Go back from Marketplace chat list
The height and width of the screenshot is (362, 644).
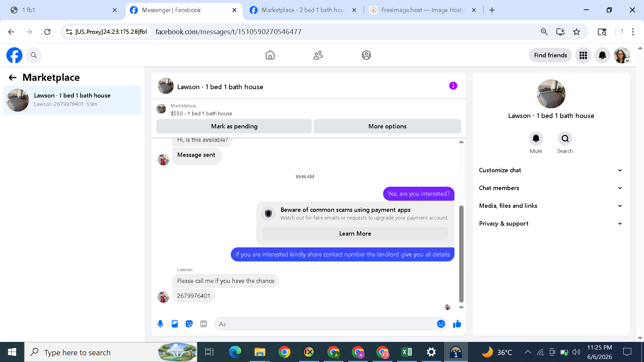pos(12,77)
